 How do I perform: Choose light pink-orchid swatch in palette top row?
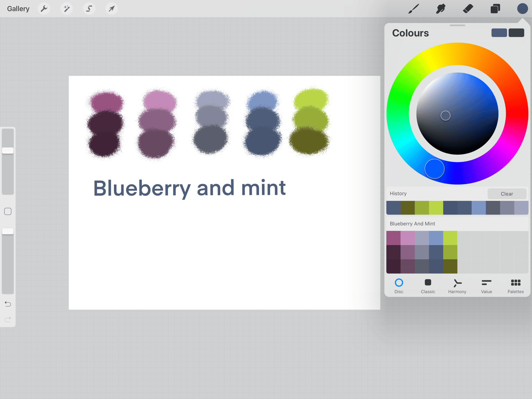click(408, 238)
